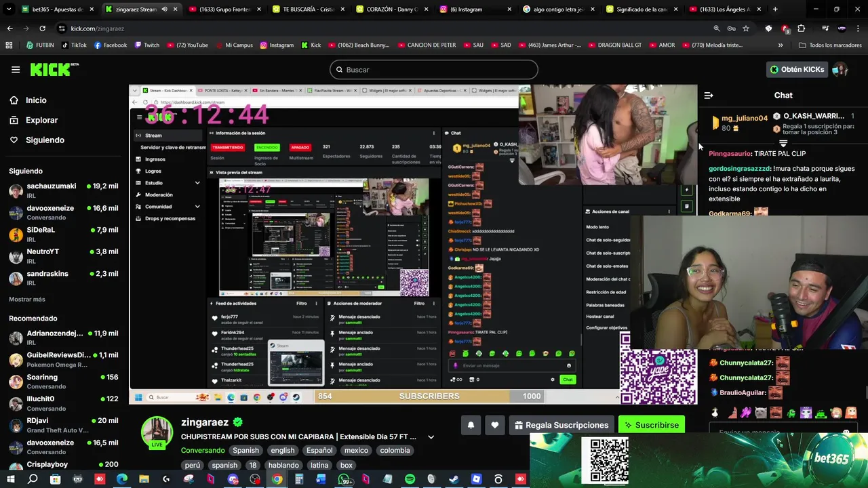Switch to Grupo Frontera YouTube tab
The width and height of the screenshot is (868, 488).
point(224,9)
